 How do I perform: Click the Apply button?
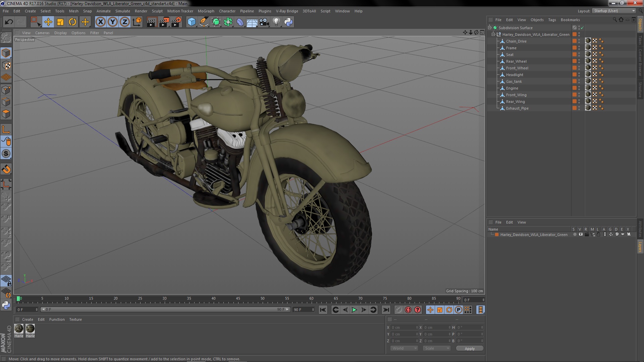470,349
